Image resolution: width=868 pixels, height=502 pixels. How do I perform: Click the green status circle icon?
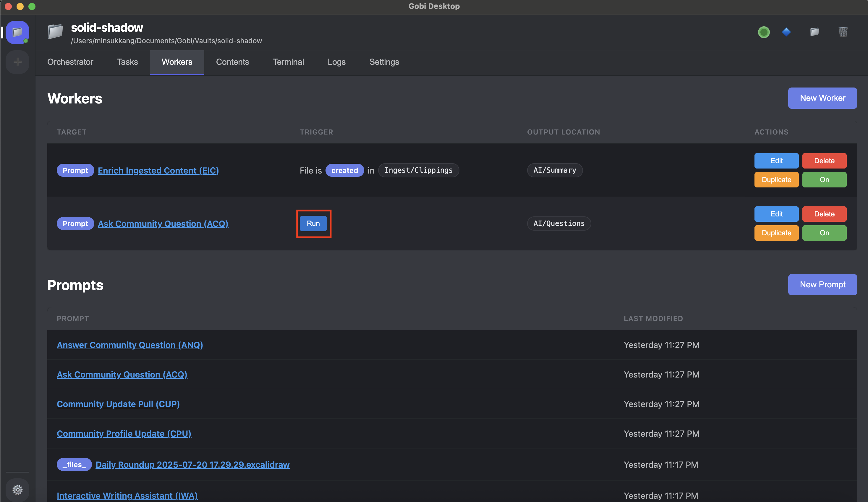[764, 32]
